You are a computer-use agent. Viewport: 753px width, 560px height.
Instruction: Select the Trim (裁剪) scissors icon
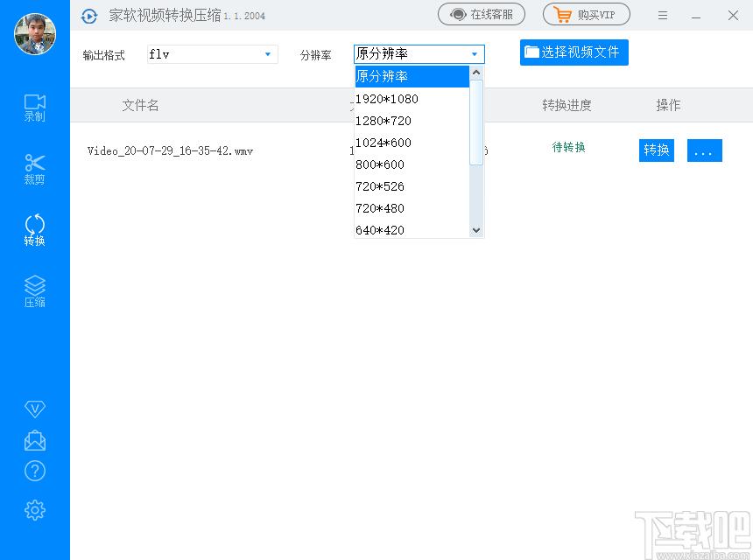pos(35,169)
